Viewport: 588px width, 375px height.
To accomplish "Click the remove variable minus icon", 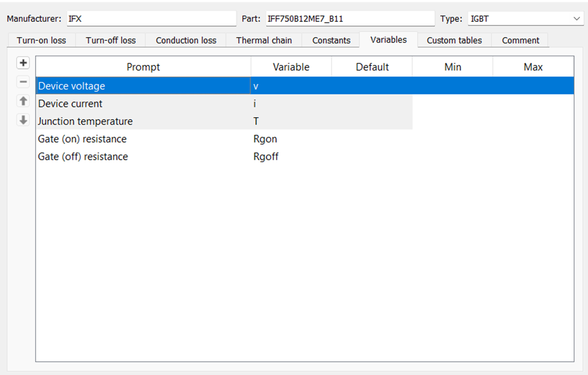I will pos(23,81).
